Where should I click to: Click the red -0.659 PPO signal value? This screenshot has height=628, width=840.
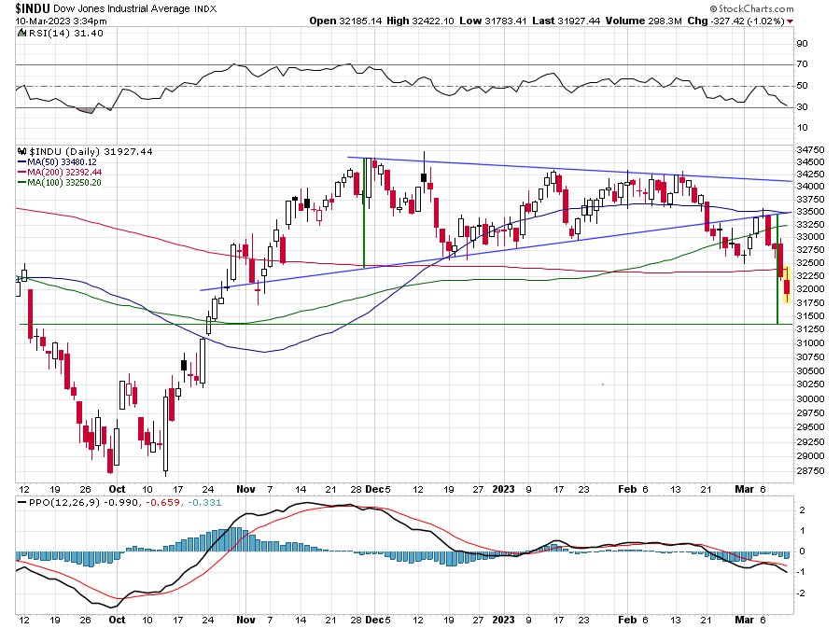click(x=162, y=503)
